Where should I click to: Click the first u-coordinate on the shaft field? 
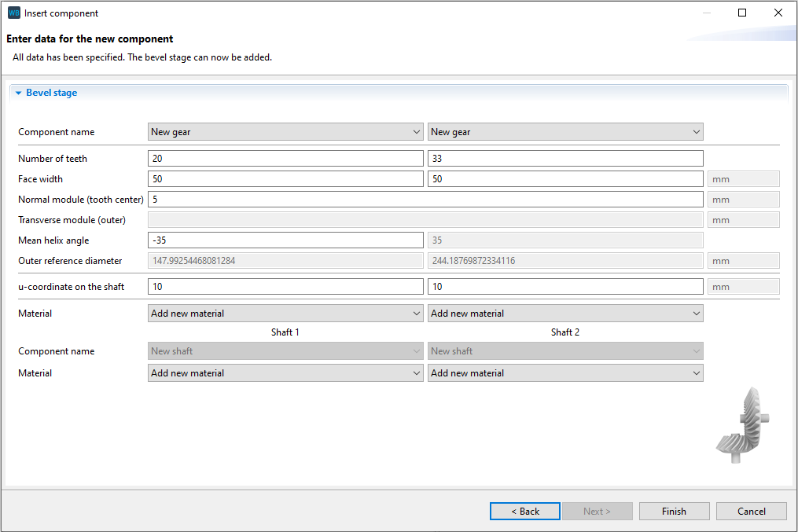click(x=285, y=287)
